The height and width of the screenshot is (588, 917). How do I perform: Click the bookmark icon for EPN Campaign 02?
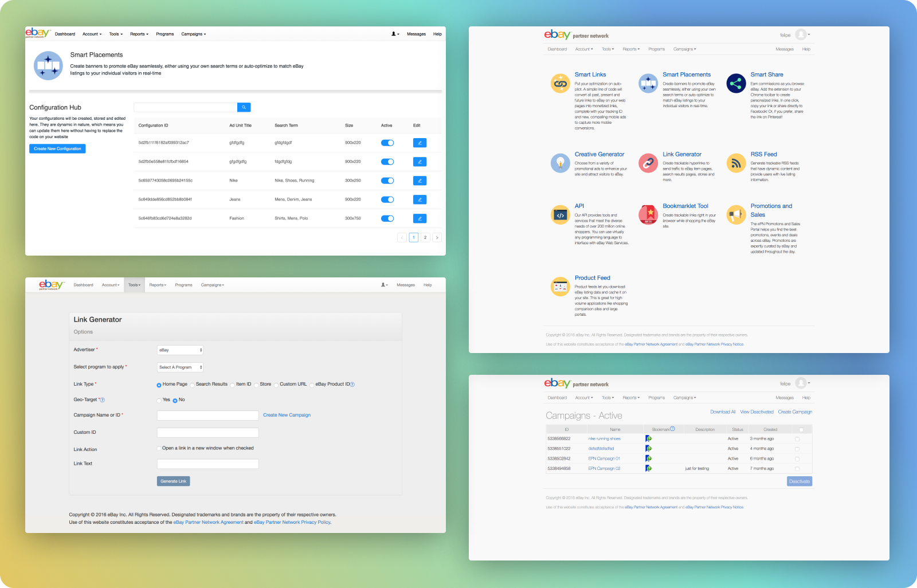click(648, 468)
